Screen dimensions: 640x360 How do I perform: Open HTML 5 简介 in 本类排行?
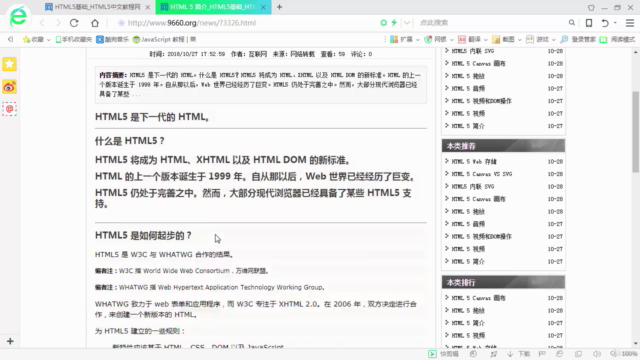(x=468, y=323)
